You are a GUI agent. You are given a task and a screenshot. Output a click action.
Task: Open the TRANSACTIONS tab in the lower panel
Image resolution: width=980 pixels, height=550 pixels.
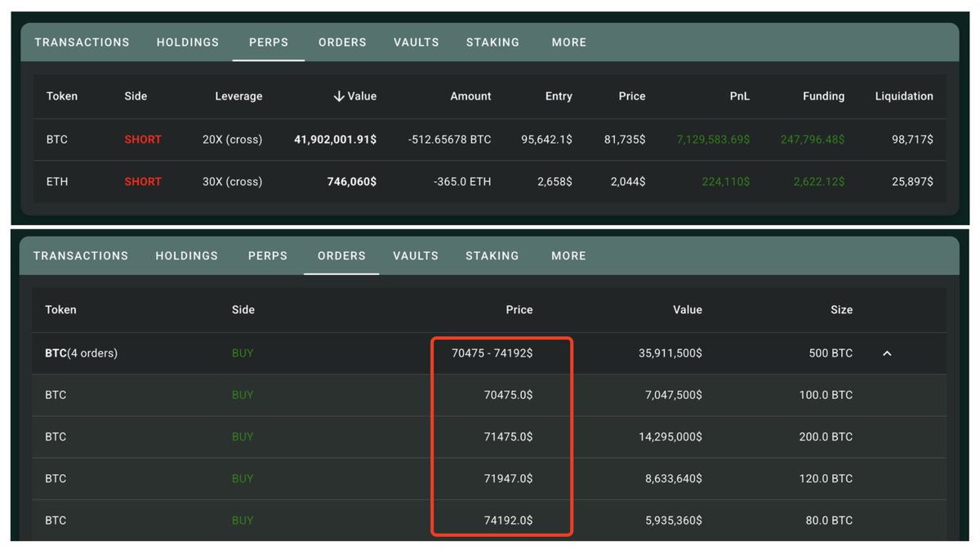click(81, 255)
